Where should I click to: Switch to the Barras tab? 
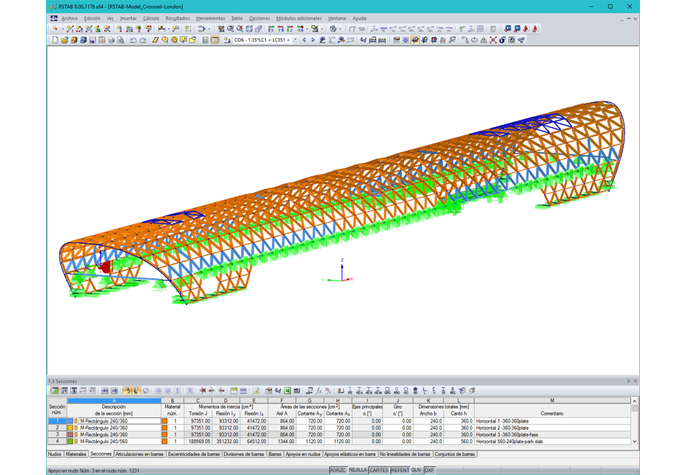click(275, 454)
